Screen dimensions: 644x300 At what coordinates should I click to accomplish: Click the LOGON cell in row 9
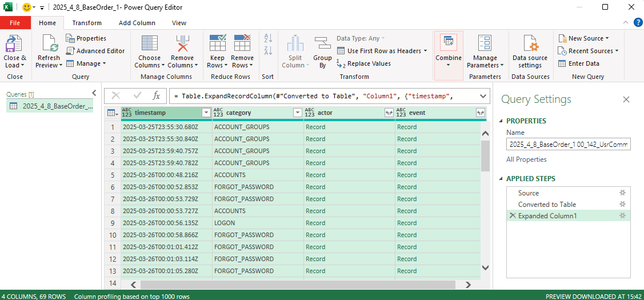click(258, 223)
